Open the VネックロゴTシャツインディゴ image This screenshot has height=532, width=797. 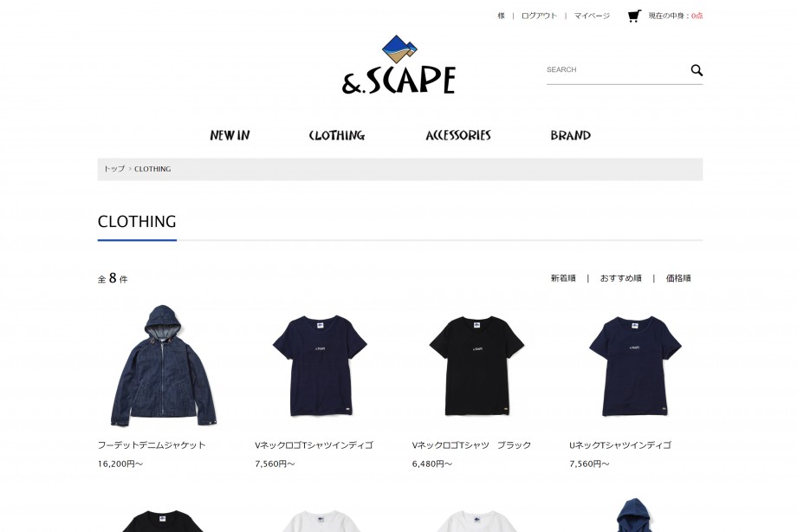point(321,366)
